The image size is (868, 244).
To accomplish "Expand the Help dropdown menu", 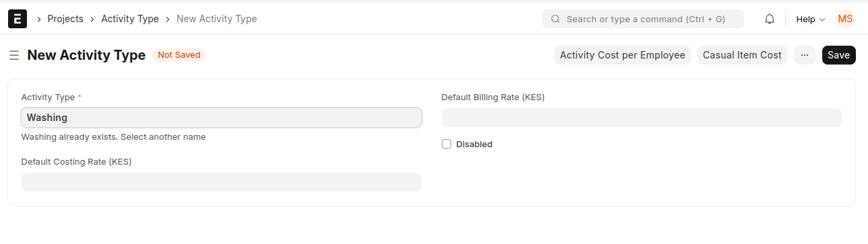I will [x=811, y=19].
